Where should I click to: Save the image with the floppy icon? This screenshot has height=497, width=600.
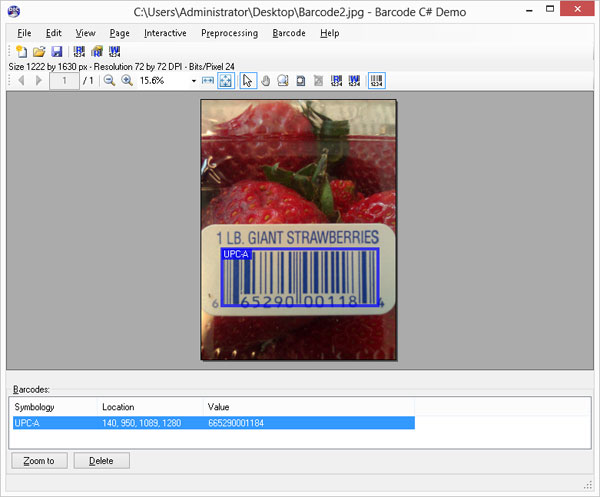point(57,51)
